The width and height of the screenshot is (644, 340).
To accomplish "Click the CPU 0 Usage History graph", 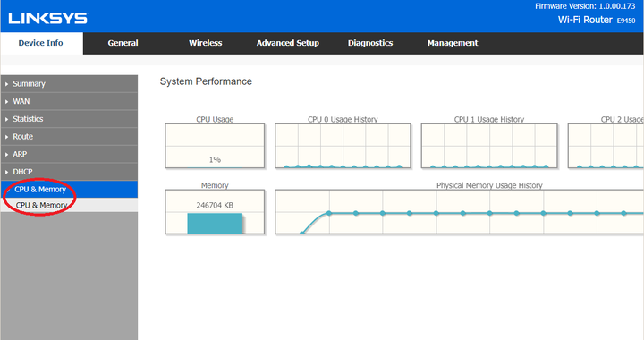I will click(x=343, y=146).
